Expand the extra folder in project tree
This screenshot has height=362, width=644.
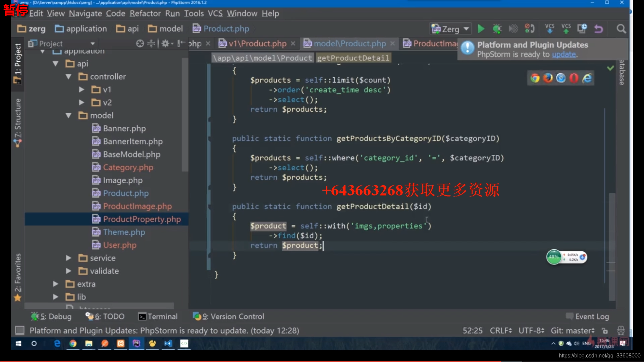tap(56, 284)
